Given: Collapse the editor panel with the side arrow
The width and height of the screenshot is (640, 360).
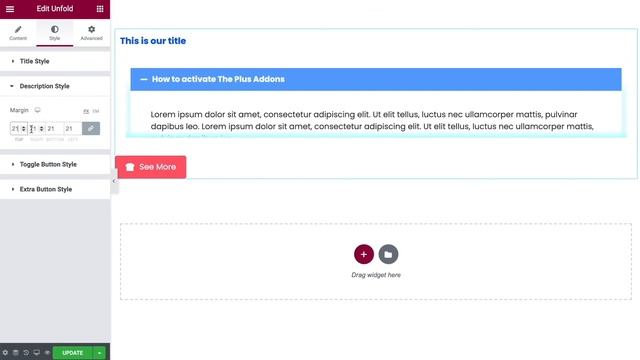Looking at the screenshot, I should click(114, 181).
